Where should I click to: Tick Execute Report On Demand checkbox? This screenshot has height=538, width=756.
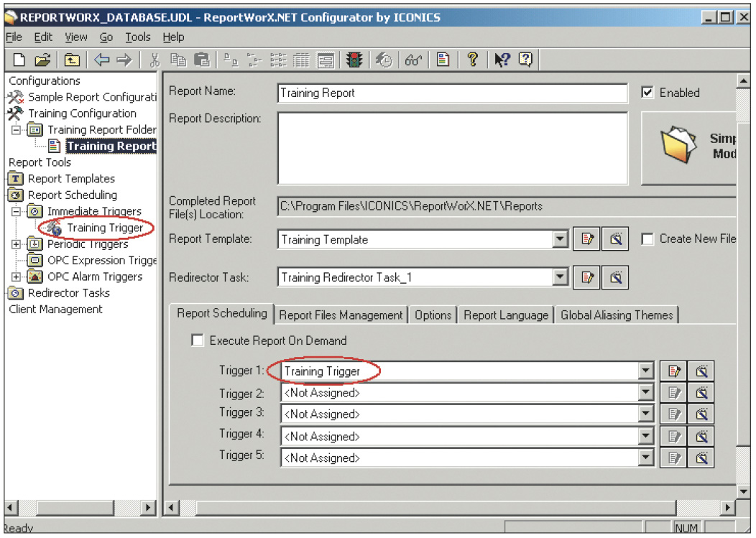pyautogui.click(x=197, y=340)
